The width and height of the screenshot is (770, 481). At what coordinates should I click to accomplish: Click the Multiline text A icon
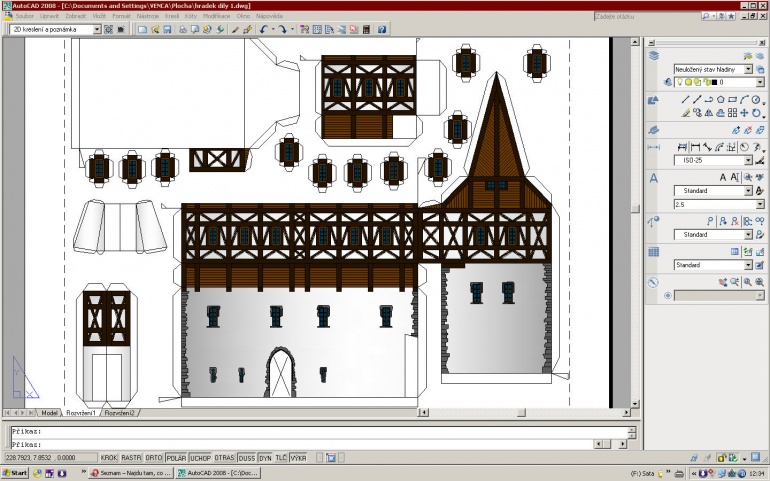(723, 177)
